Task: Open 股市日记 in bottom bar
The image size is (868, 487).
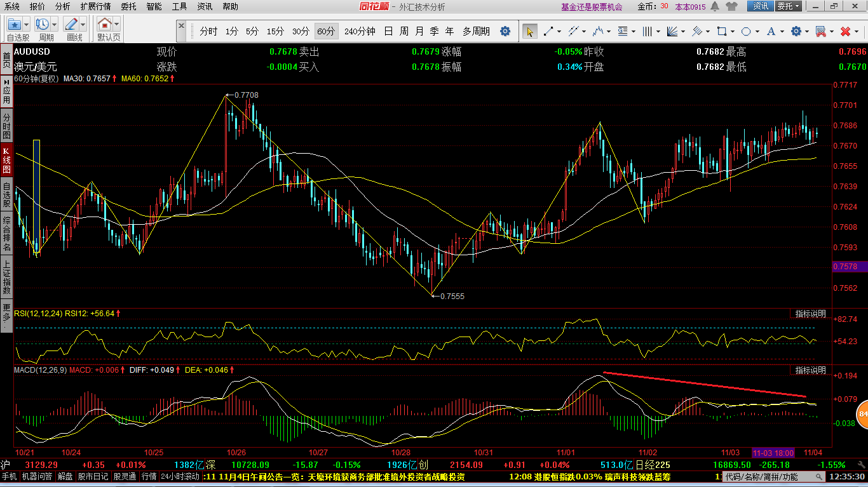Action: pyautogui.click(x=93, y=476)
